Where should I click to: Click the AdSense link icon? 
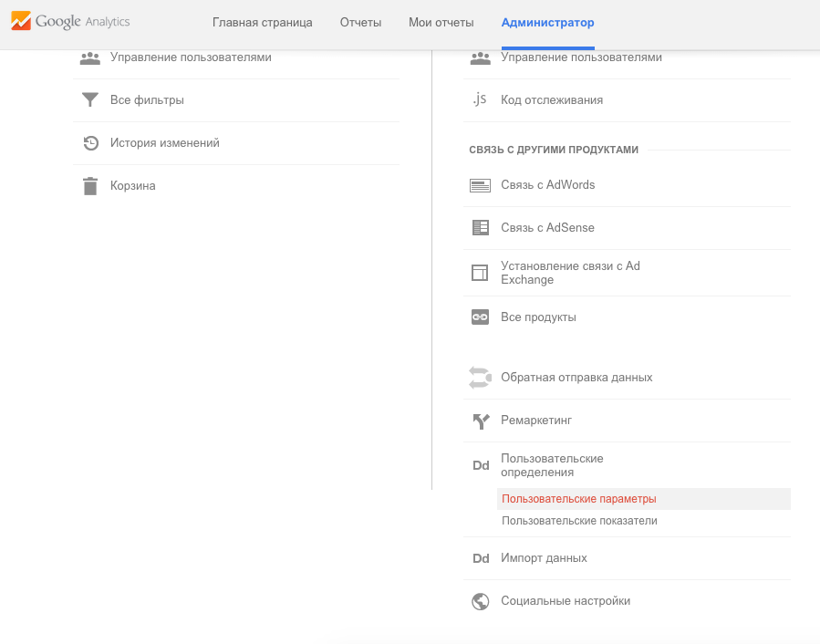coord(480,227)
